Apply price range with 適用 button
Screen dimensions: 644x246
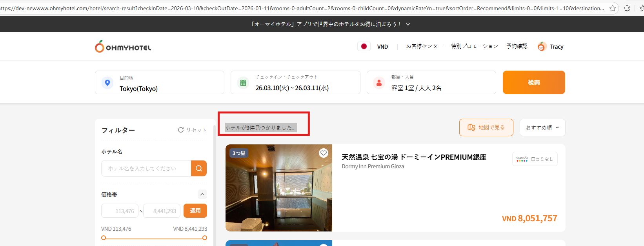[195, 211]
